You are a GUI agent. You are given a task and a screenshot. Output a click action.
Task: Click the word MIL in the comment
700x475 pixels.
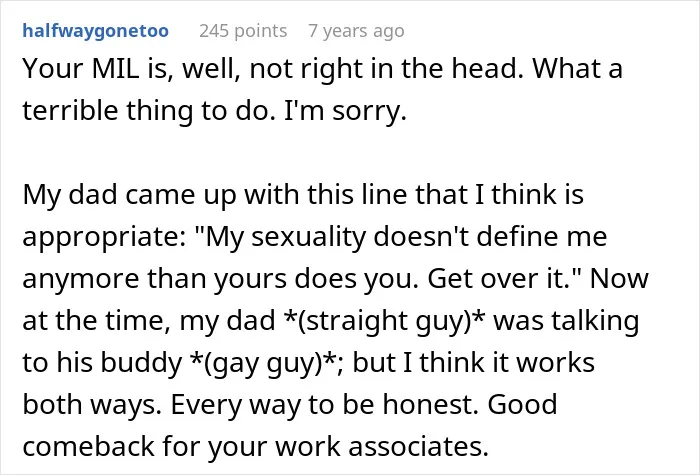tap(115, 69)
